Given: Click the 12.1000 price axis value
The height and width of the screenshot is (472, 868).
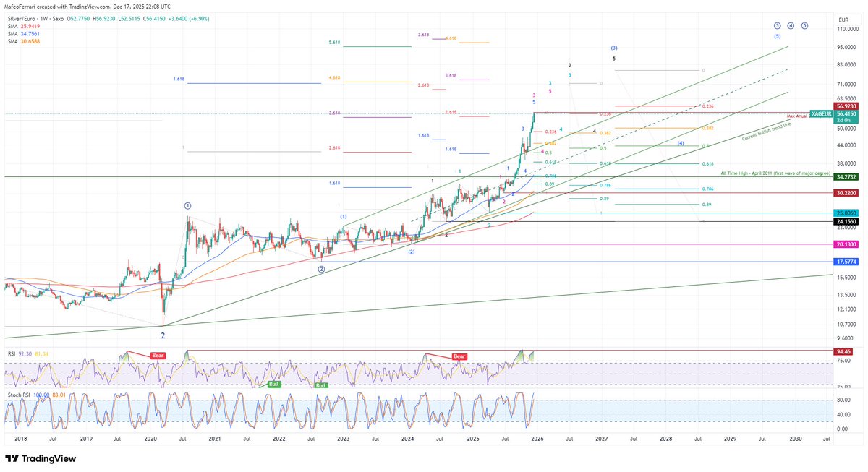Looking at the screenshot, I should 846,309.
